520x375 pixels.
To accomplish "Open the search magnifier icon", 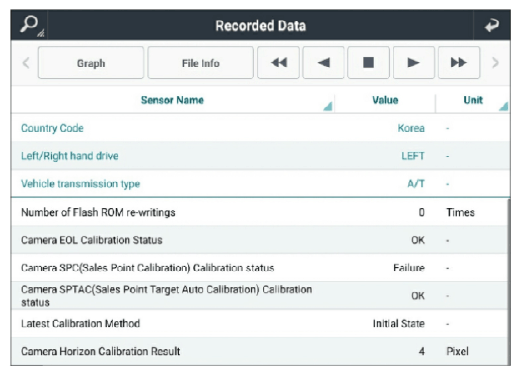I will point(31,25).
